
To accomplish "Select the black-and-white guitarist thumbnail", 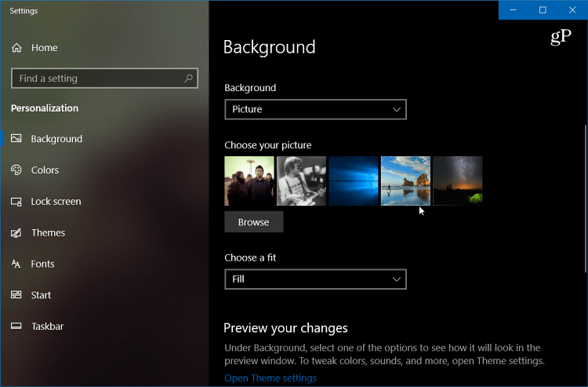I will click(x=302, y=181).
